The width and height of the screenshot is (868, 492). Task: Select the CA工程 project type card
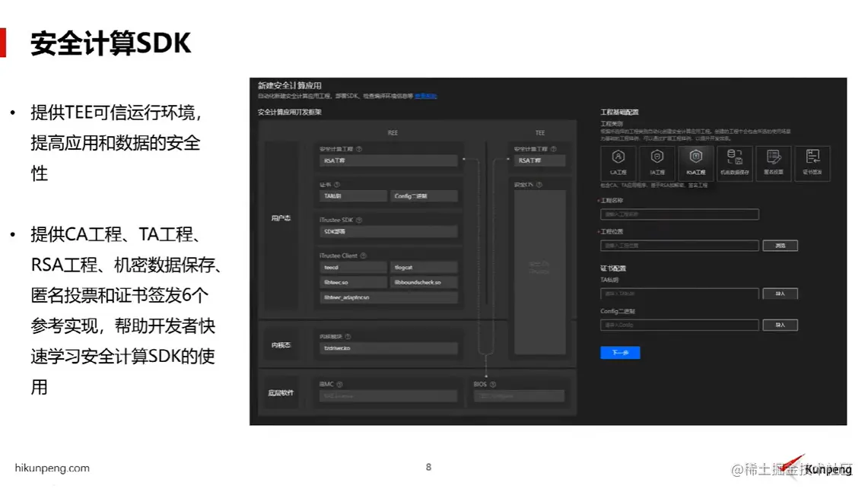tap(618, 163)
